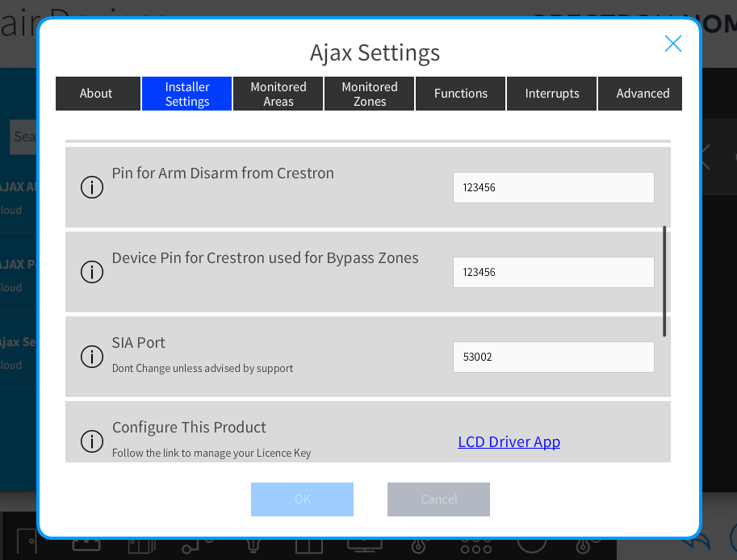This screenshot has height=560, width=737.
Task: Click the "SIA Port" label
Action: tap(138, 342)
